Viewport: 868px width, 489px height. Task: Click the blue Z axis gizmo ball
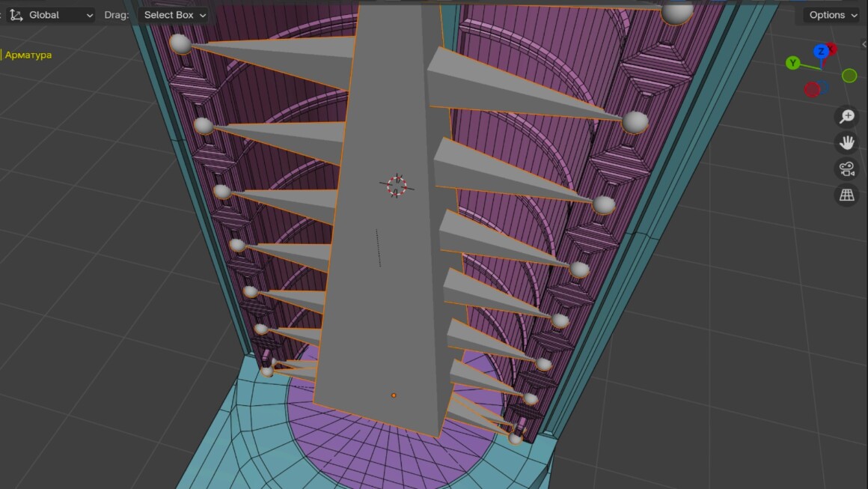[x=821, y=52]
